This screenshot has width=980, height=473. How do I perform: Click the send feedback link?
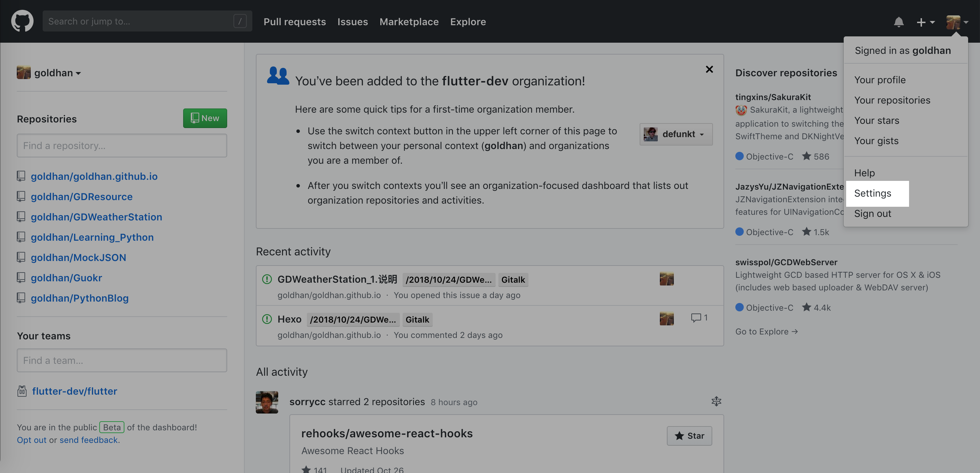click(x=89, y=440)
